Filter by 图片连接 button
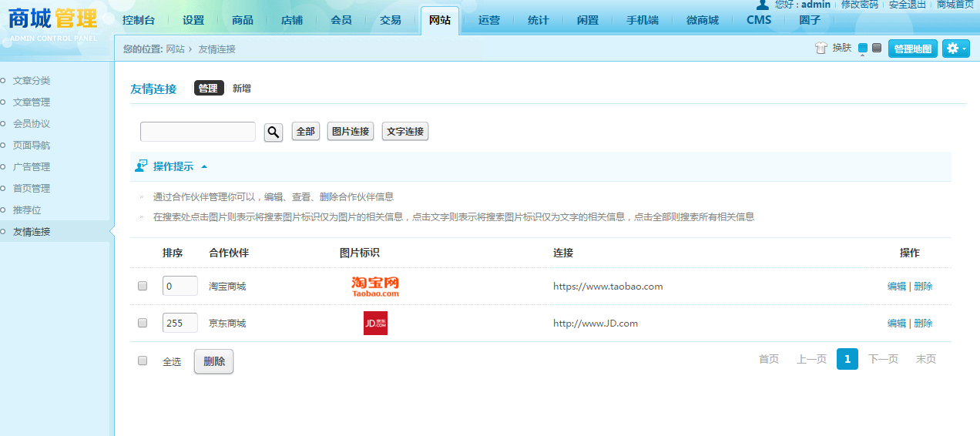 pos(351,132)
